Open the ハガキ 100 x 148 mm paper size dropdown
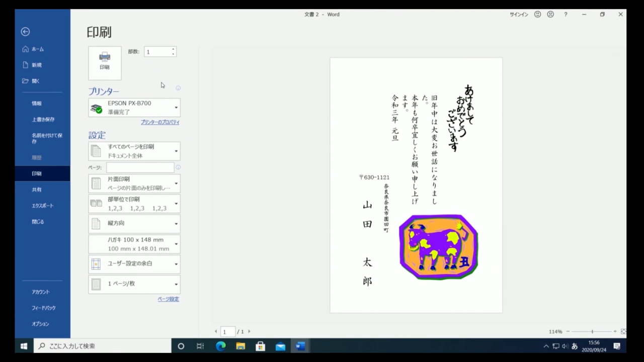 click(176, 244)
